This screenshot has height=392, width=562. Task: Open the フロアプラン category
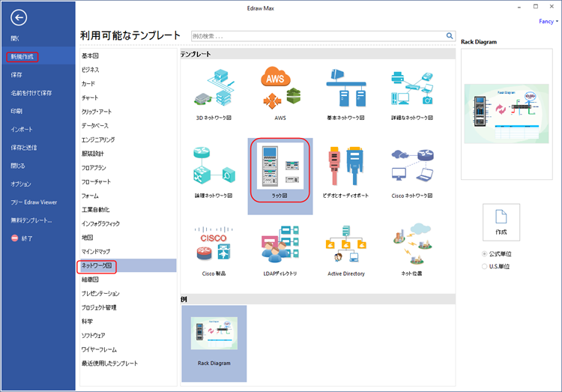[x=94, y=168]
